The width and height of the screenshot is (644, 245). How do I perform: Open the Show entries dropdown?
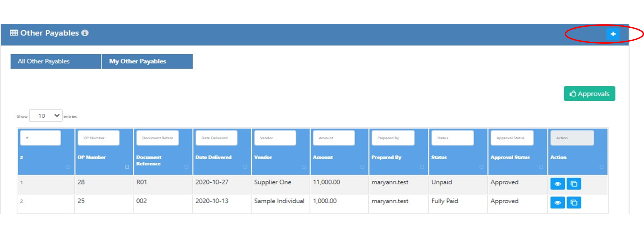(x=46, y=116)
